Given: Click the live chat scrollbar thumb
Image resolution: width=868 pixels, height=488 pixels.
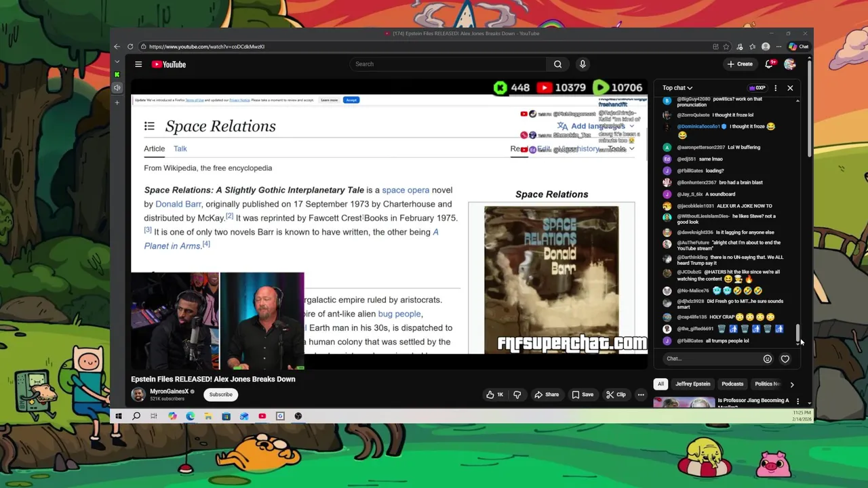Looking at the screenshot, I should [x=797, y=334].
